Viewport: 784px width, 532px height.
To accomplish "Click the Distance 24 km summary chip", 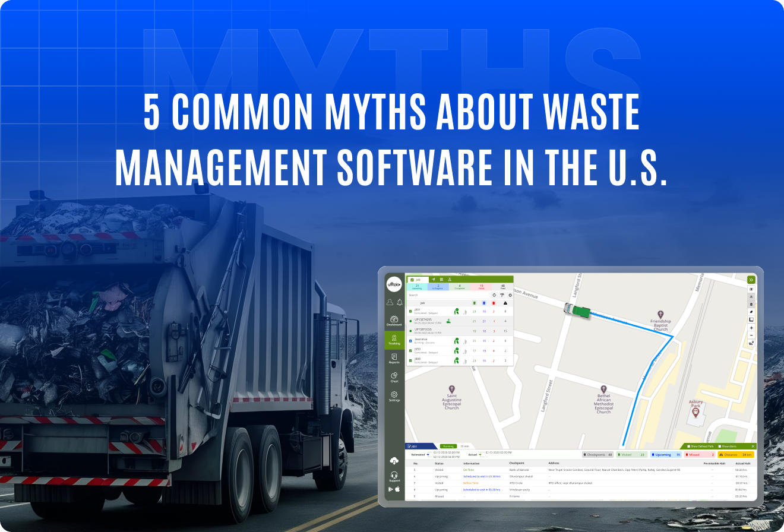I will [736, 455].
